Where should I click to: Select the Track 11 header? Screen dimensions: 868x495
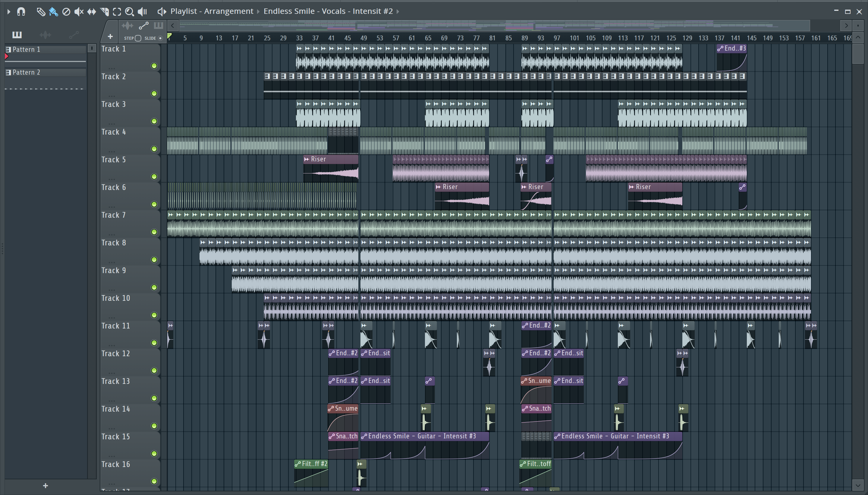point(130,334)
